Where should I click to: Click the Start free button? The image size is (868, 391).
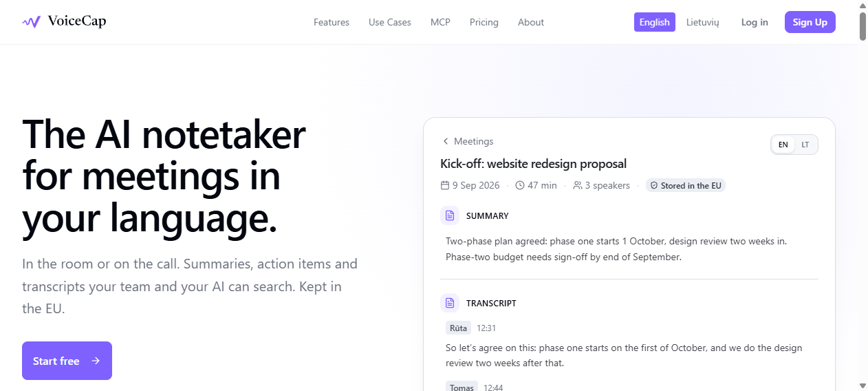[x=67, y=361]
